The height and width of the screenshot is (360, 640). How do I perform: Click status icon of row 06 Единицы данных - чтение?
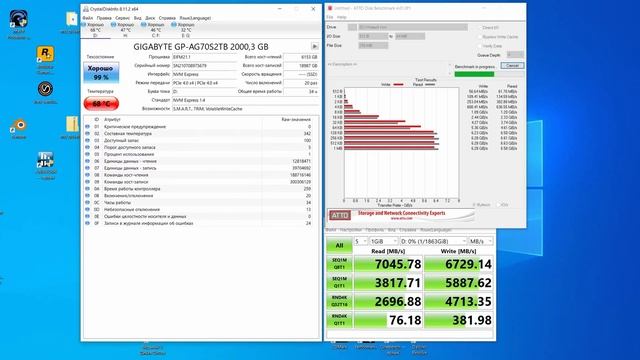[87, 161]
